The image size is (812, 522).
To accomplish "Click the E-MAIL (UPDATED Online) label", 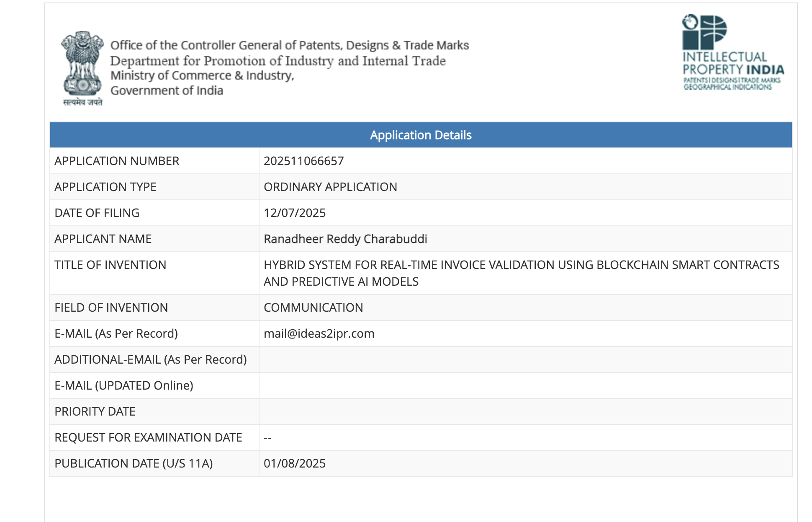I will (x=124, y=385).
